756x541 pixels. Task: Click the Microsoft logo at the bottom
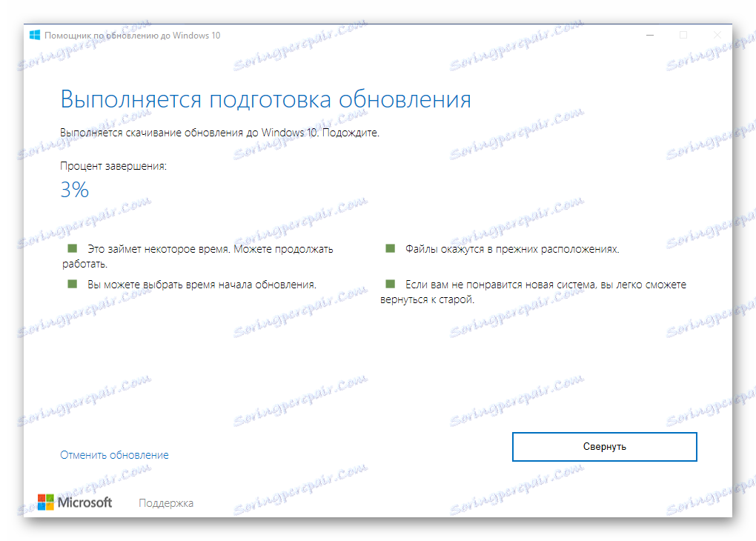(x=75, y=502)
